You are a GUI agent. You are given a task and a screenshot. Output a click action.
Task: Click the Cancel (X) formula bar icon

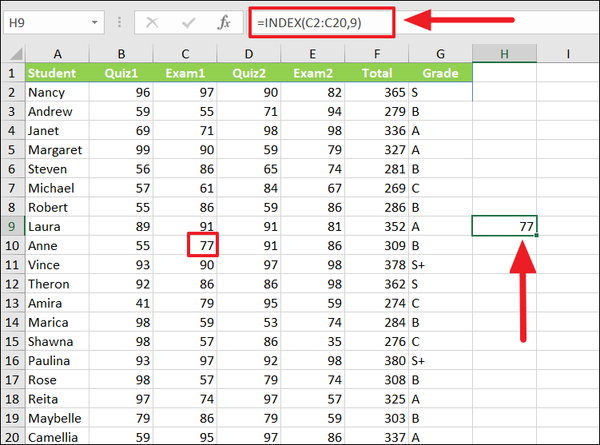(152, 23)
